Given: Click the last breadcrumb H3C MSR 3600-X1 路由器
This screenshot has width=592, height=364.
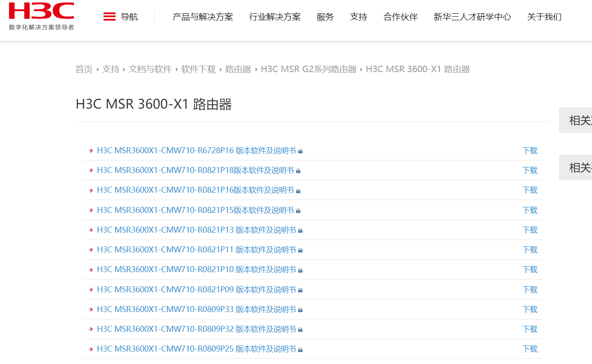Looking at the screenshot, I should [x=418, y=69].
